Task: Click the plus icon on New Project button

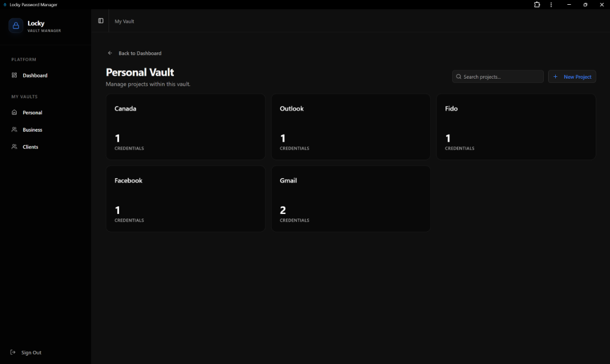Action: 555,76
